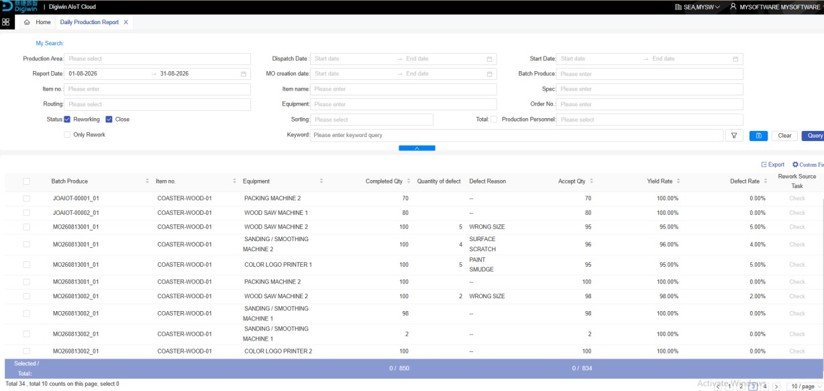824x391 pixels.
Task: Select checkbox for COLOR LOGO PRINTER 2 row
Action: tap(26, 351)
